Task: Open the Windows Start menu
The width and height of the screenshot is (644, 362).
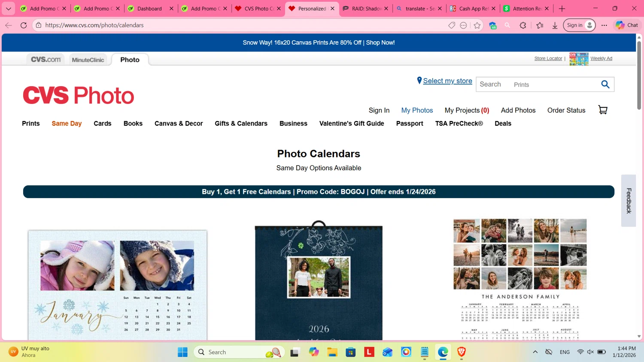Action: pyautogui.click(x=182, y=352)
